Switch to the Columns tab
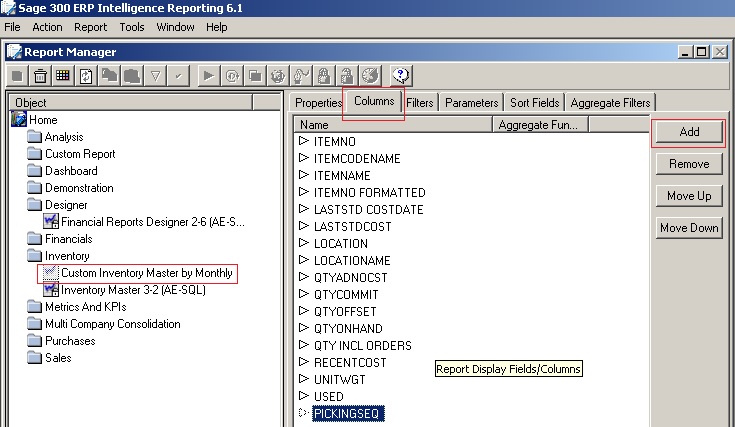This screenshot has width=735, height=427. click(374, 101)
